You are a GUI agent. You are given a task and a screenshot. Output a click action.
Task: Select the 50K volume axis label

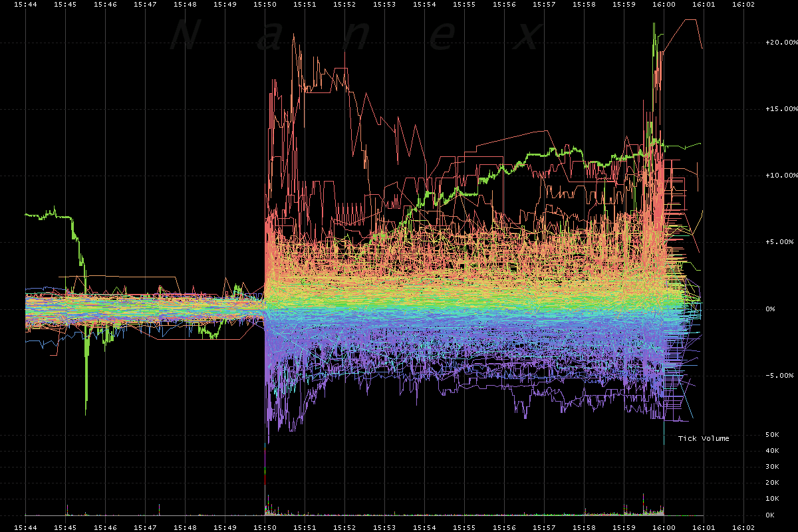click(x=772, y=435)
